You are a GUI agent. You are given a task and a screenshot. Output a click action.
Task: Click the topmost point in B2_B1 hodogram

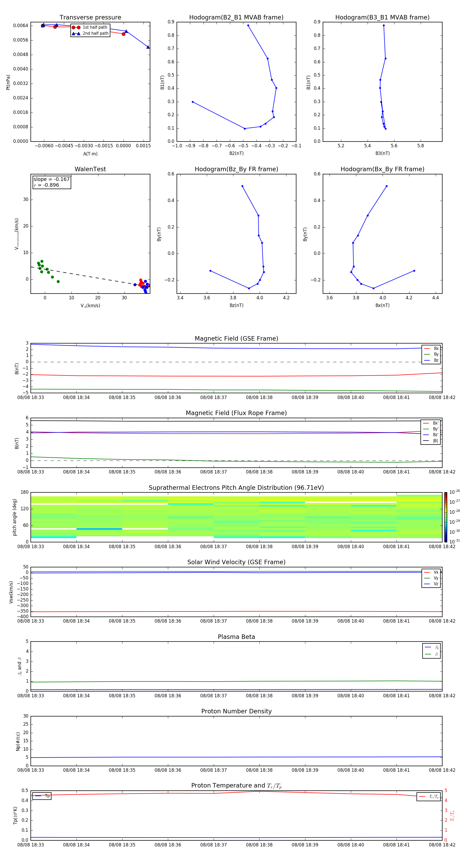[248, 26]
